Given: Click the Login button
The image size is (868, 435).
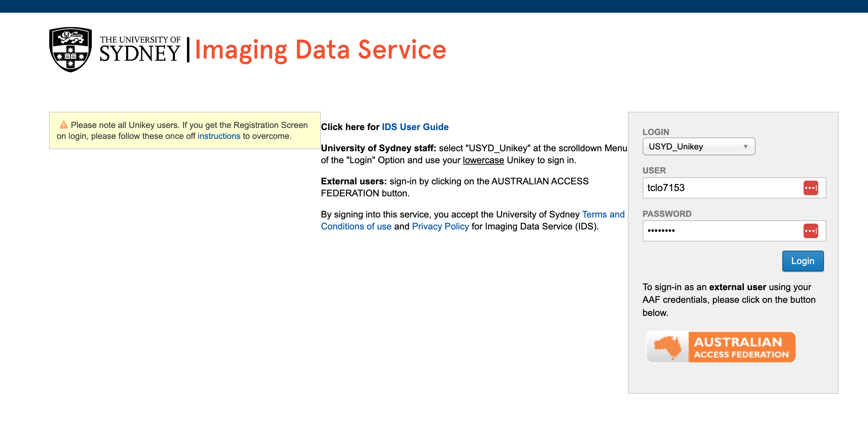Looking at the screenshot, I should pyautogui.click(x=803, y=261).
